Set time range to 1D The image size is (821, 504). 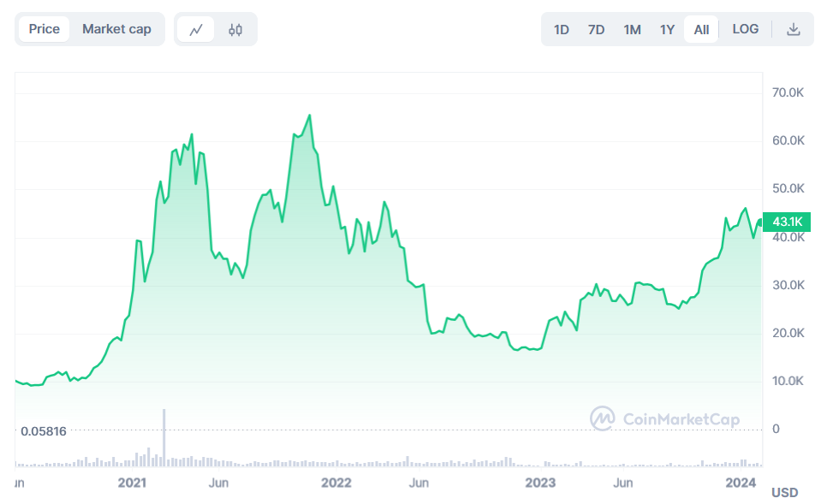point(562,29)
